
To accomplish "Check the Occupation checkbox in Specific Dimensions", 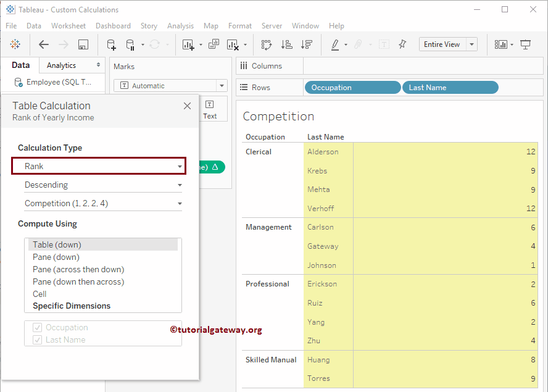I will 37,327.
